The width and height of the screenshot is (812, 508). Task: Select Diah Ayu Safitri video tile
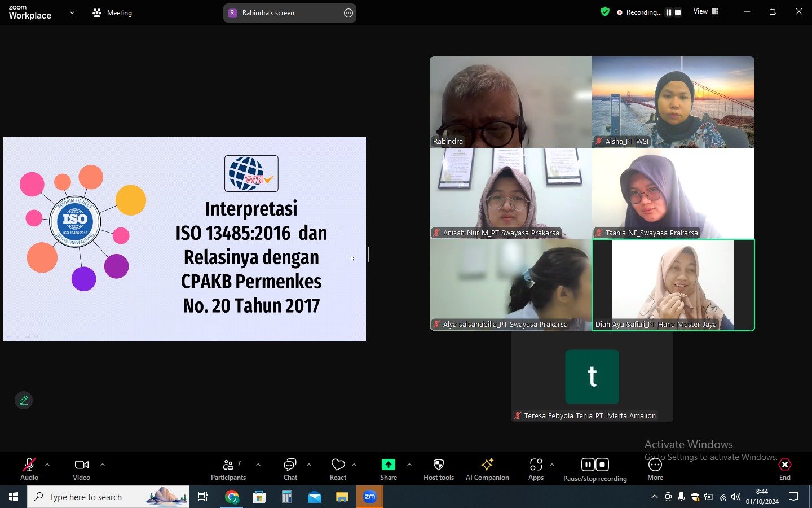pyautogui.click(x=673, y=285)
